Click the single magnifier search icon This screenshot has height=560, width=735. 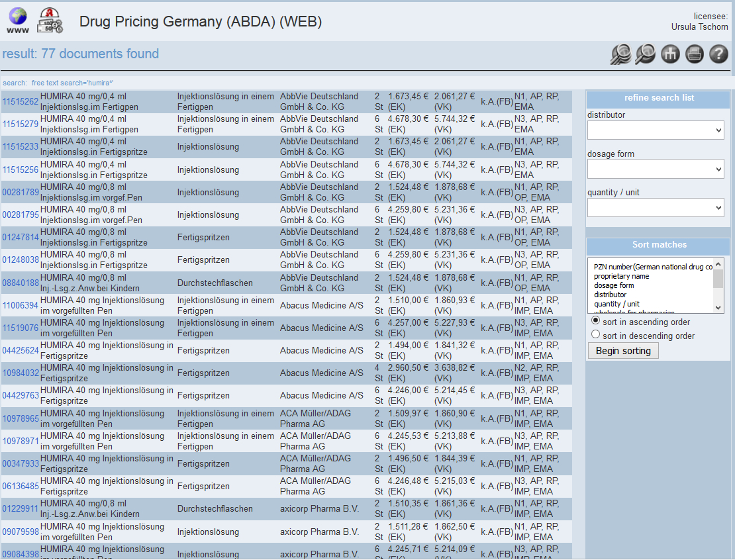(x=646, y=54)
